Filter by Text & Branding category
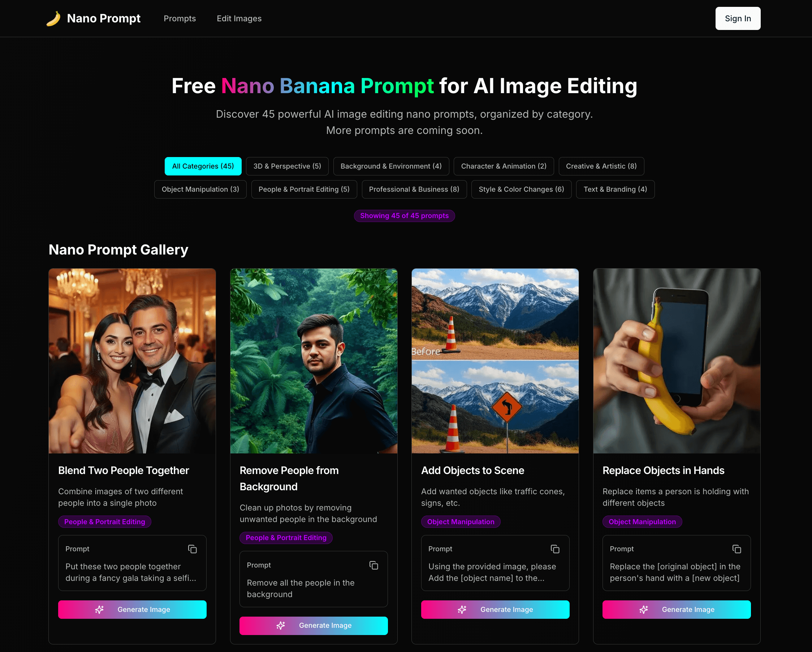812x652 pixels. tap(615, 189)
